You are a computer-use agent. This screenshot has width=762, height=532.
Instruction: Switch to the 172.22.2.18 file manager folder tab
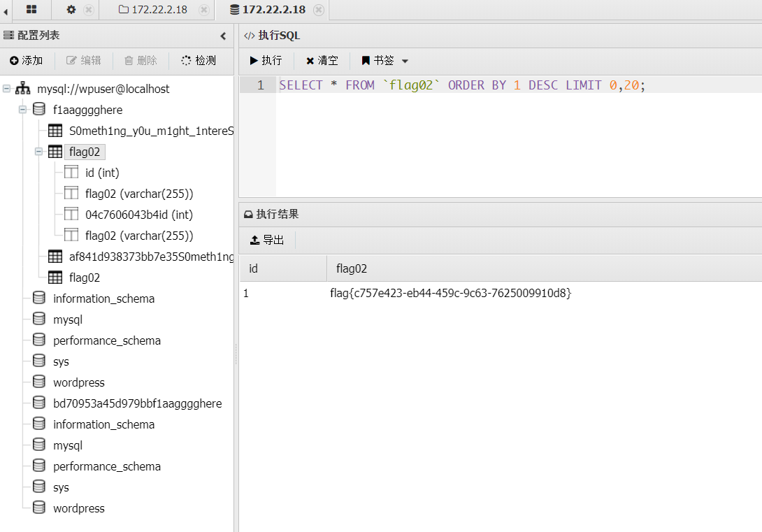coord(153,10)
